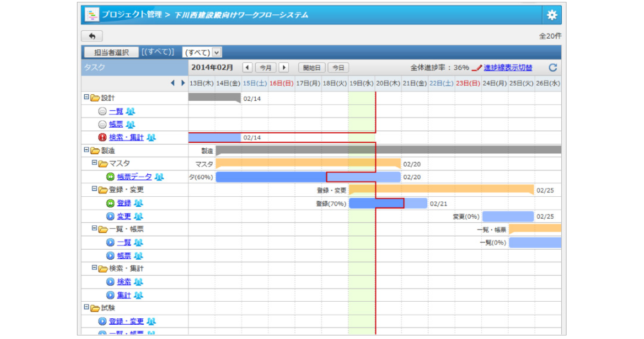Shift task column left with arrow

[172, 83]
